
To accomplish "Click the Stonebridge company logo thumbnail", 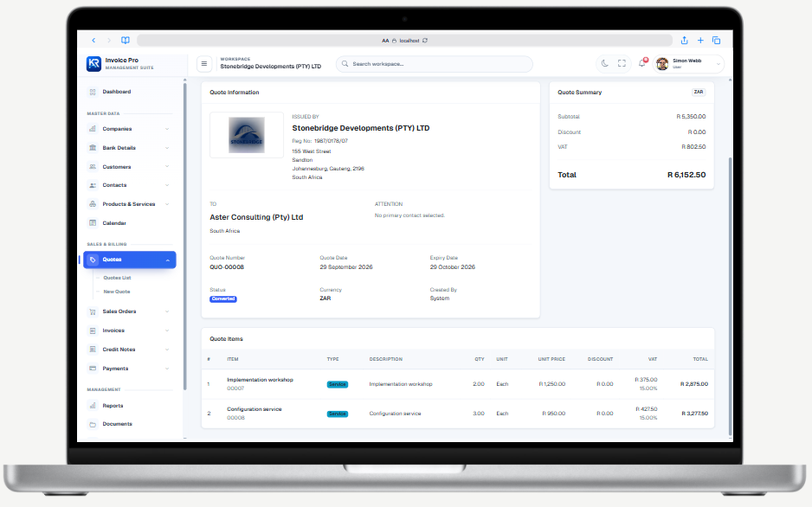I will click(247, 135).
